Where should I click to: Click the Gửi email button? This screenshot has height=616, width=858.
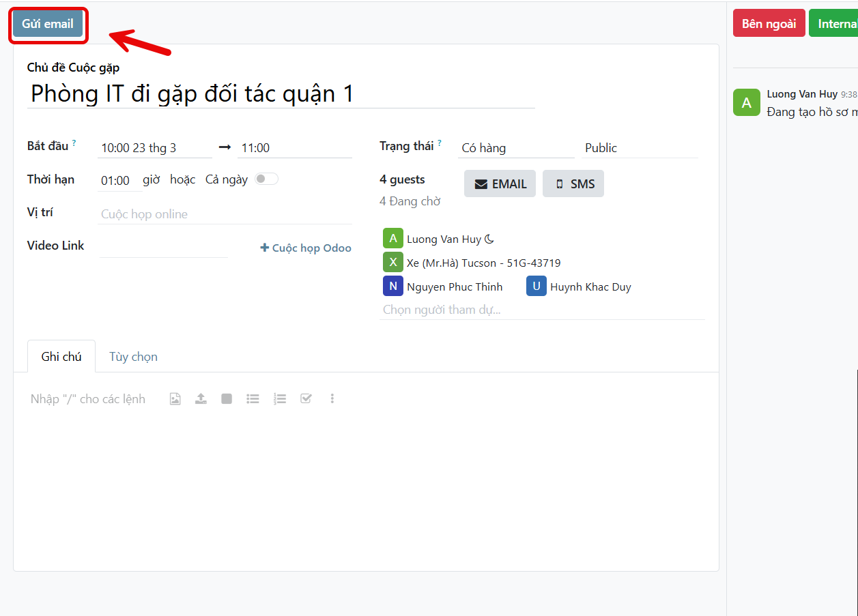(x=48, y=24)
